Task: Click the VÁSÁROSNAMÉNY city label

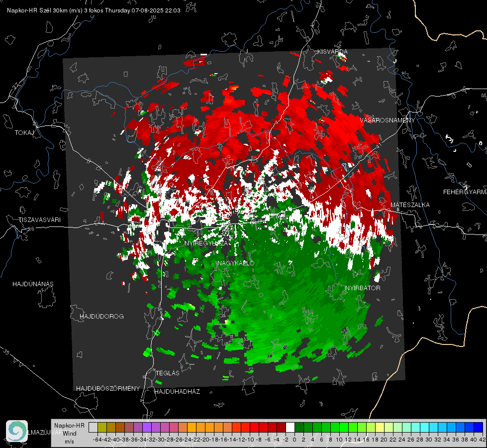Action: pos(388,120)
